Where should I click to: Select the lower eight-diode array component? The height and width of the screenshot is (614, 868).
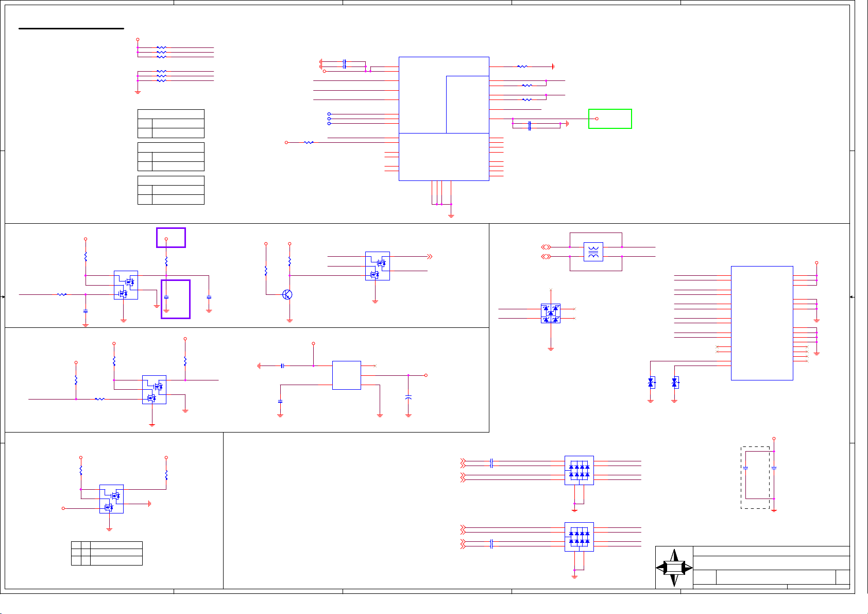click(579, 537)
